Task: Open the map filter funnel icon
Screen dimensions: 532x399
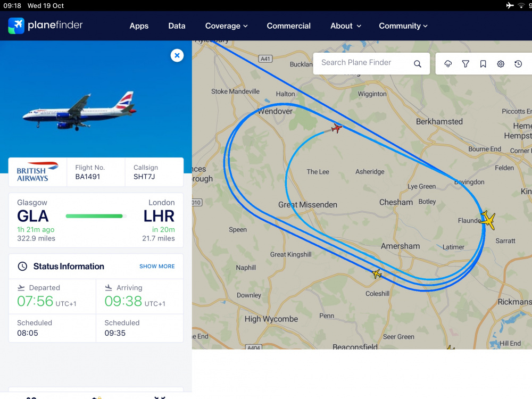Action: (465, 64)
